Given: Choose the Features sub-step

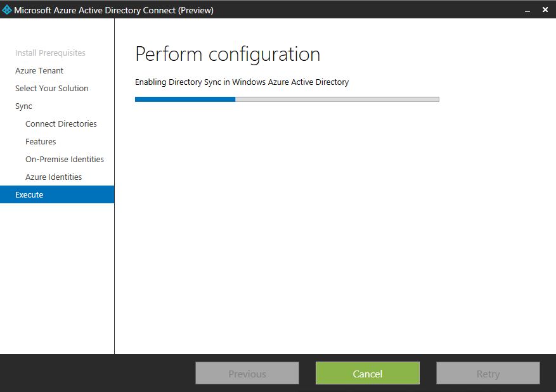Looking at the screenshot, I should point(41,142).
